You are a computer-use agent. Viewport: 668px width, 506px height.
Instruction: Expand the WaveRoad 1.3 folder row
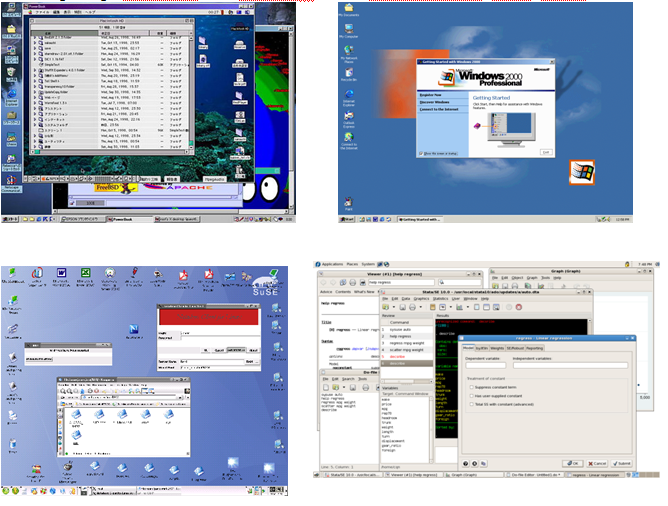coord(35,103)
